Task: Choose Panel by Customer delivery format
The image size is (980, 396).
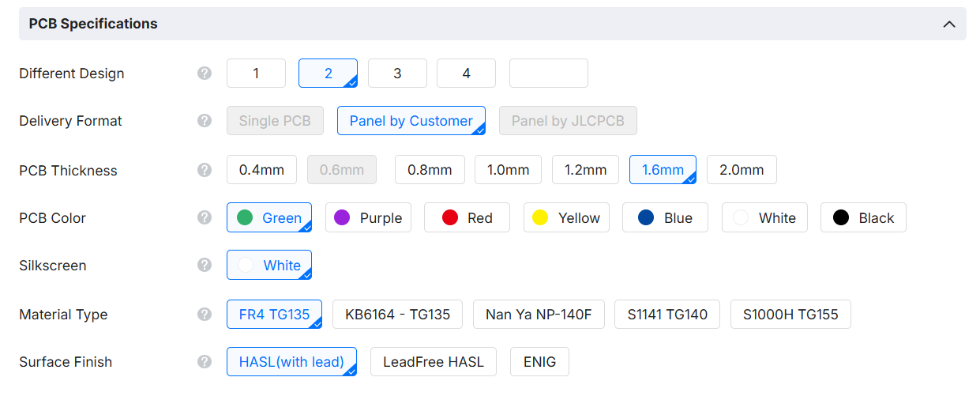Action: coord(411,121)
